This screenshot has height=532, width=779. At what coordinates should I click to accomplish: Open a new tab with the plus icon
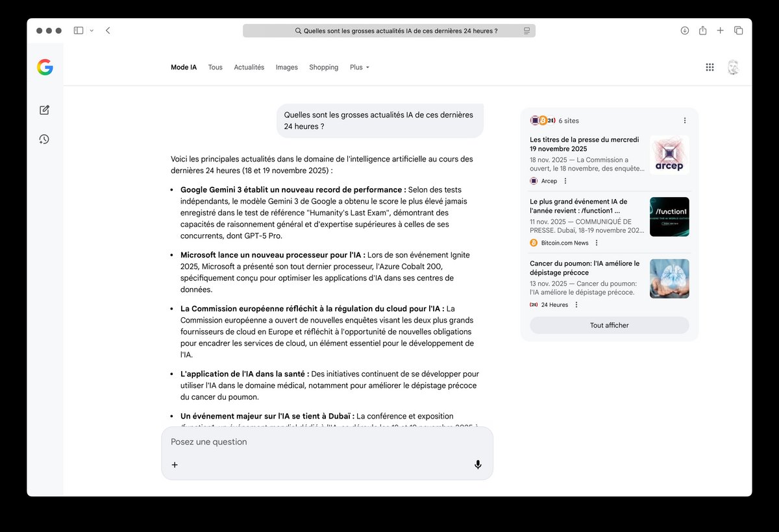click(x=721, y=30)
